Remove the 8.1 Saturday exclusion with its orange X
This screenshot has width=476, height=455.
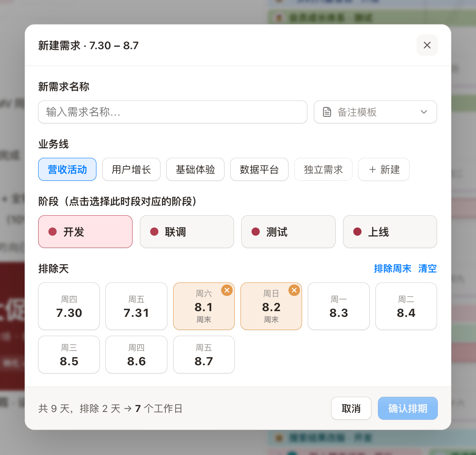tap(227, 290)
